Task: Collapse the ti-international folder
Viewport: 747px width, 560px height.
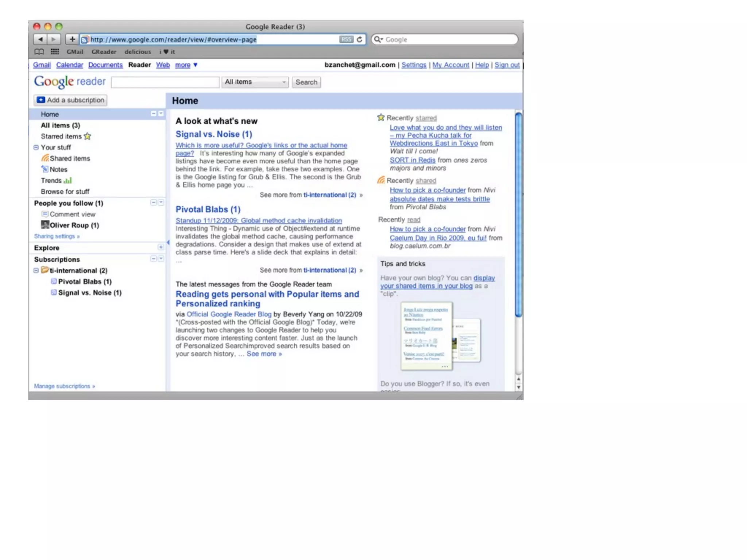Action: click(x=36, y=271)
